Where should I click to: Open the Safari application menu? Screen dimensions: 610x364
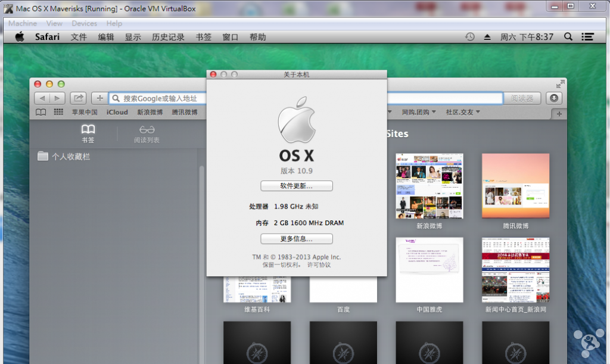tap(48, 37)
